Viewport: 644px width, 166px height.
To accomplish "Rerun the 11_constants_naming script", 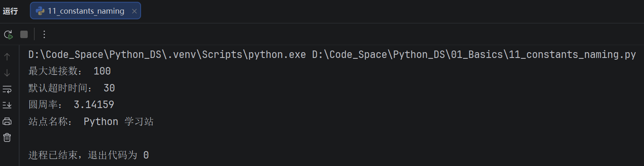I will [8, 34].
